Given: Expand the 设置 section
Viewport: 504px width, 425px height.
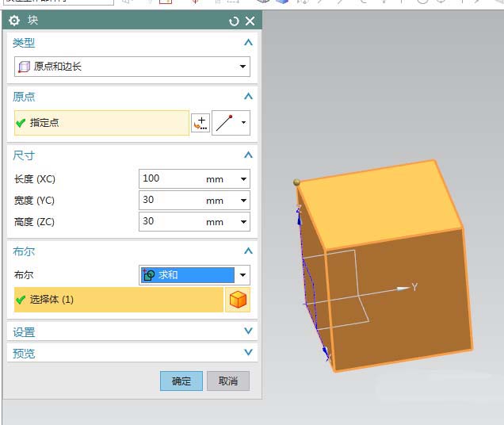Looking at the screenshot, I should (x=248, y=331).
